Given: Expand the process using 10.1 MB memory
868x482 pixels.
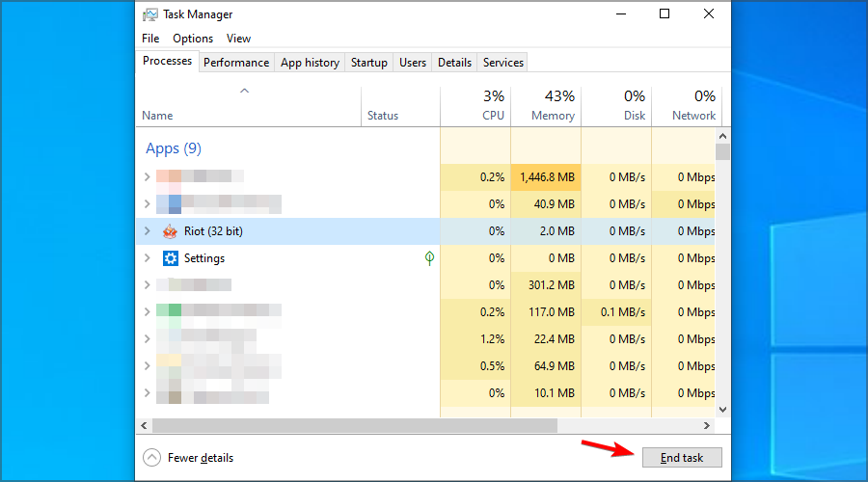Looking at the screenshot, I should [x=148, y=393].
